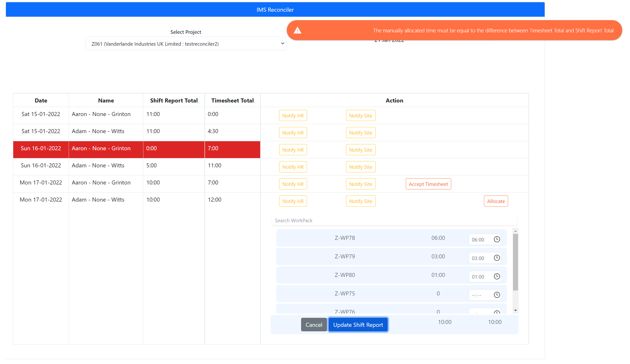Click Cancel to dismiss allocation panel

(x=314, y=325)
